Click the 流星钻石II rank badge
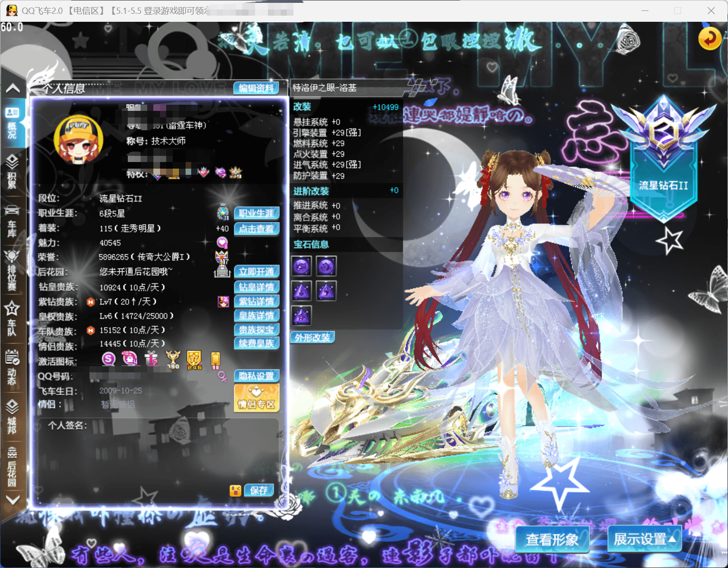This screenshot has height=568, width=728. pos(663,159)
